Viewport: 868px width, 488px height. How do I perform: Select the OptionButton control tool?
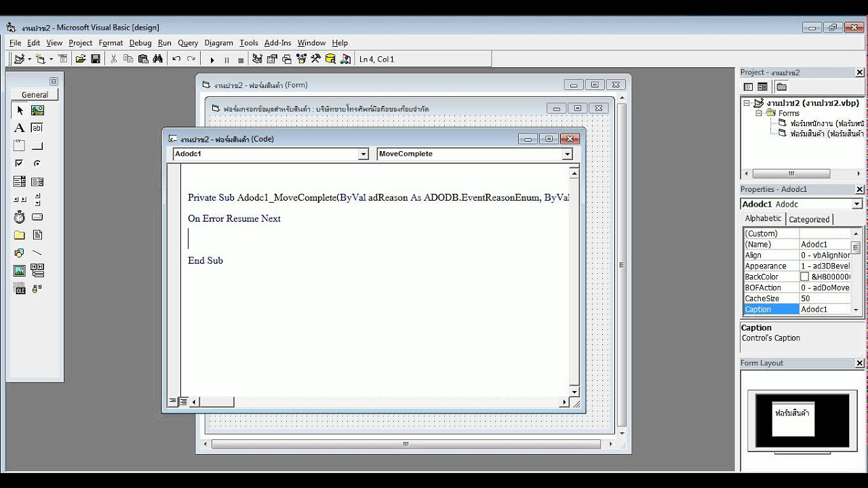37,163
